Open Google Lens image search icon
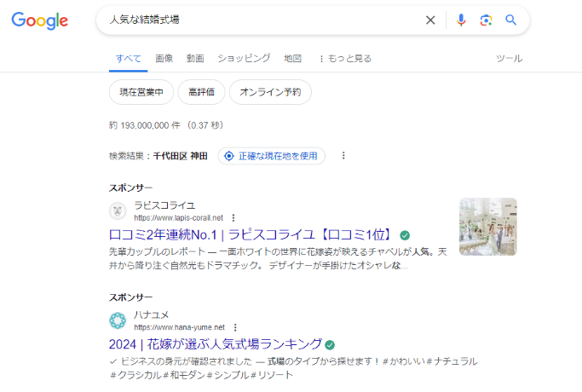This screenshot has width=582, height=392. pos(486,20)
